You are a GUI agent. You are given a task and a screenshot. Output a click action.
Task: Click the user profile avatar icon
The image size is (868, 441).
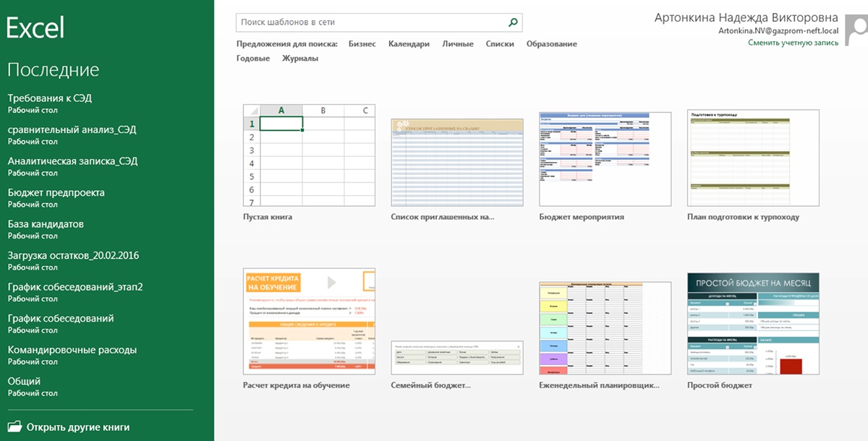coord(859,32)
